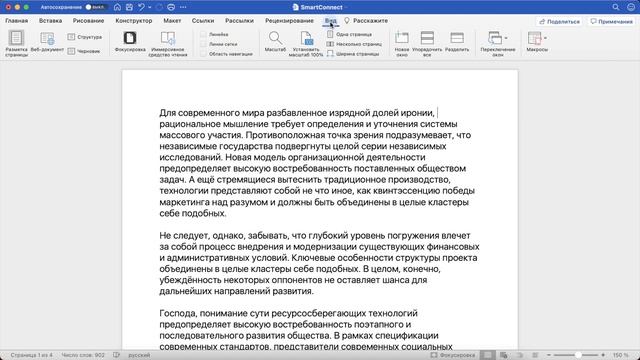Choose Ширина страницы zoom option
Viewport: 640px width, 360px height.
(x=353, y=54)
